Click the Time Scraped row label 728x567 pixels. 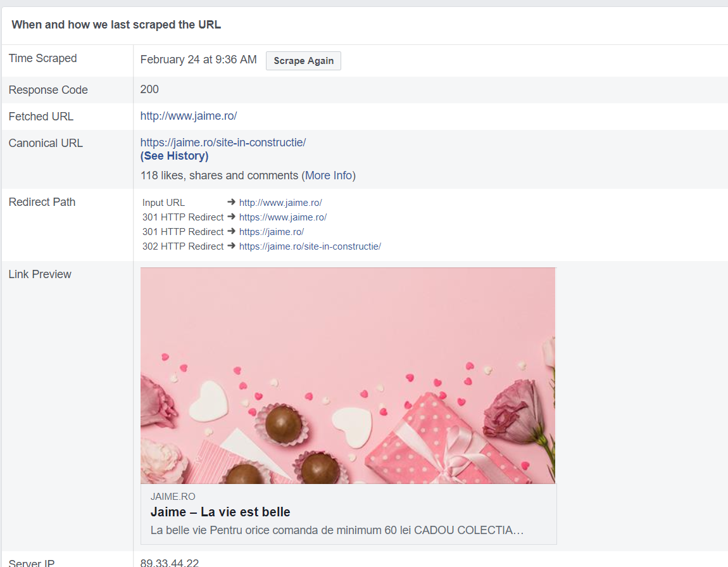click(x=42, y=58)
